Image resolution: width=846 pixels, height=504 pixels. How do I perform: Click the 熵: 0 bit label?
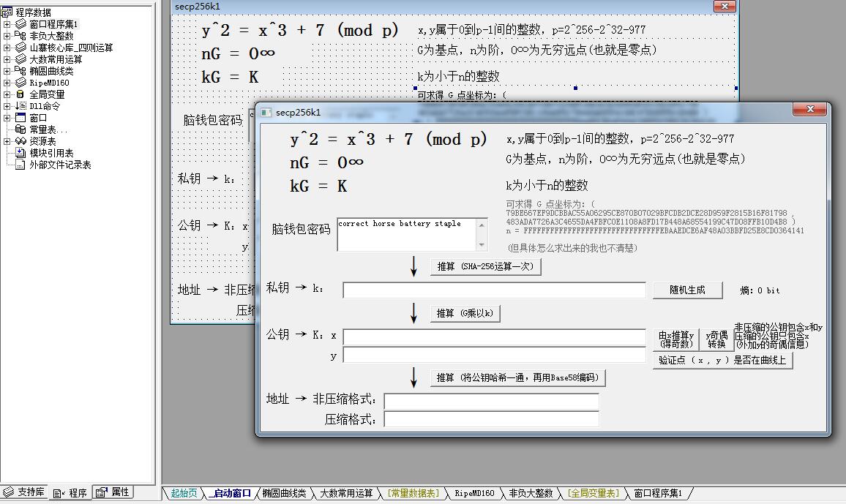pos(760,290)
